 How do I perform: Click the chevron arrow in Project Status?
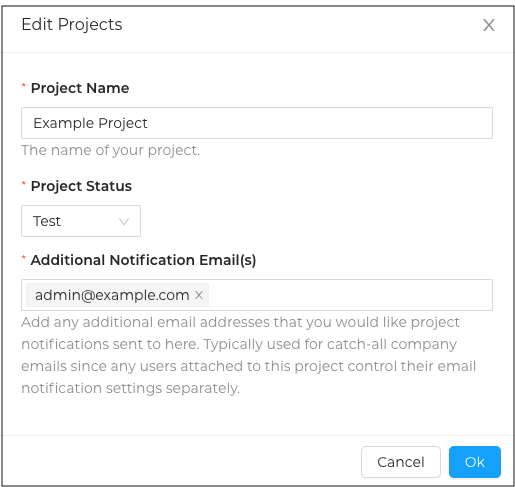[124, 221]
